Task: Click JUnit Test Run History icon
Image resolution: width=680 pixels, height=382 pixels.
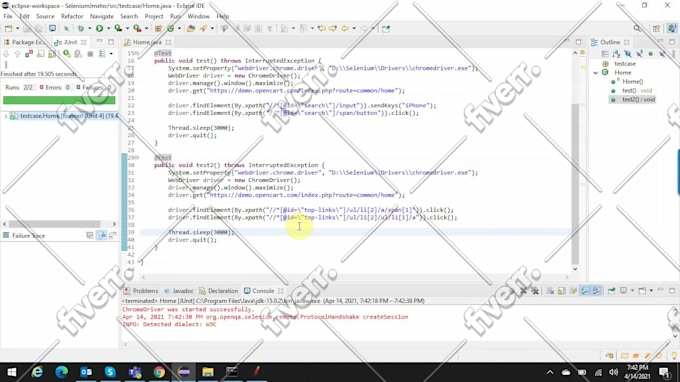Action: point(102,54)
